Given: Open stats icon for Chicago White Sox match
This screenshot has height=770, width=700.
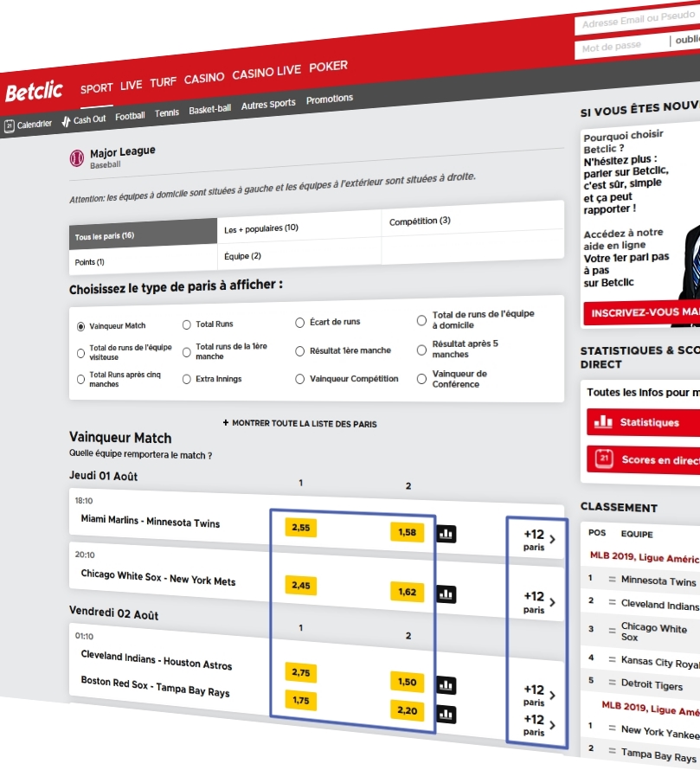Looking at the screenshot, I should point(446,594).
